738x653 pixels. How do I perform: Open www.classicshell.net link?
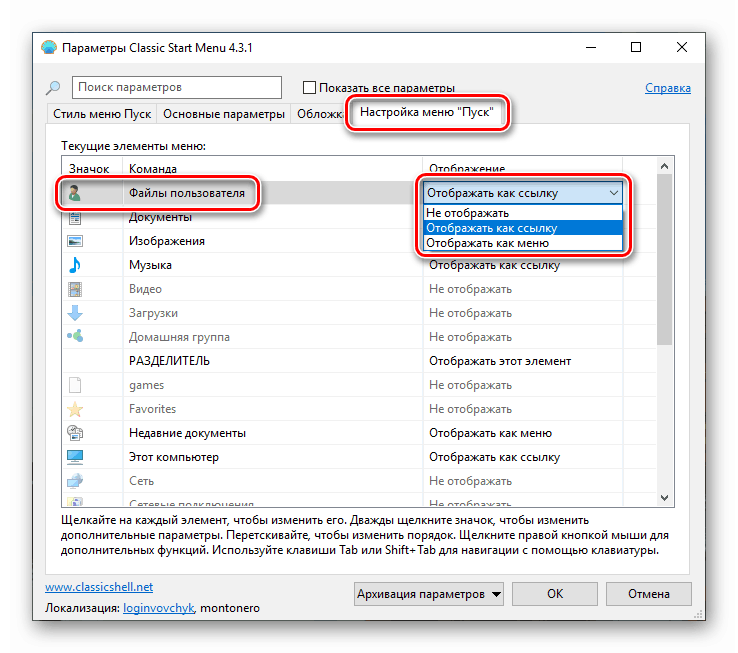point(99,587)
